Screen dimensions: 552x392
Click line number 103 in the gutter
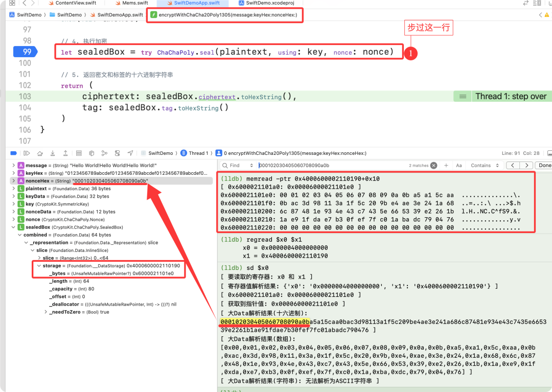(x=25, y=97)
